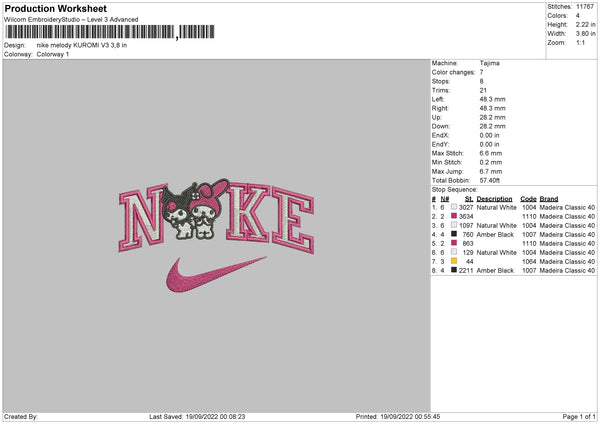The image size is (600, 424).
Task: Click stitch count '760' in row 4
Action: click(468, 235)
